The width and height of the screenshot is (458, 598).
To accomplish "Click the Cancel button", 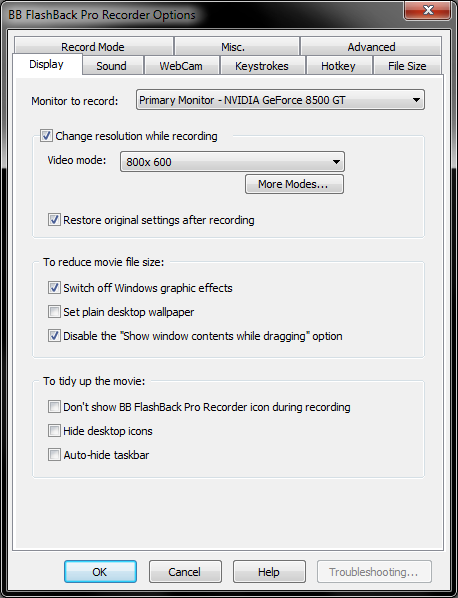I will tap(185, 571).
